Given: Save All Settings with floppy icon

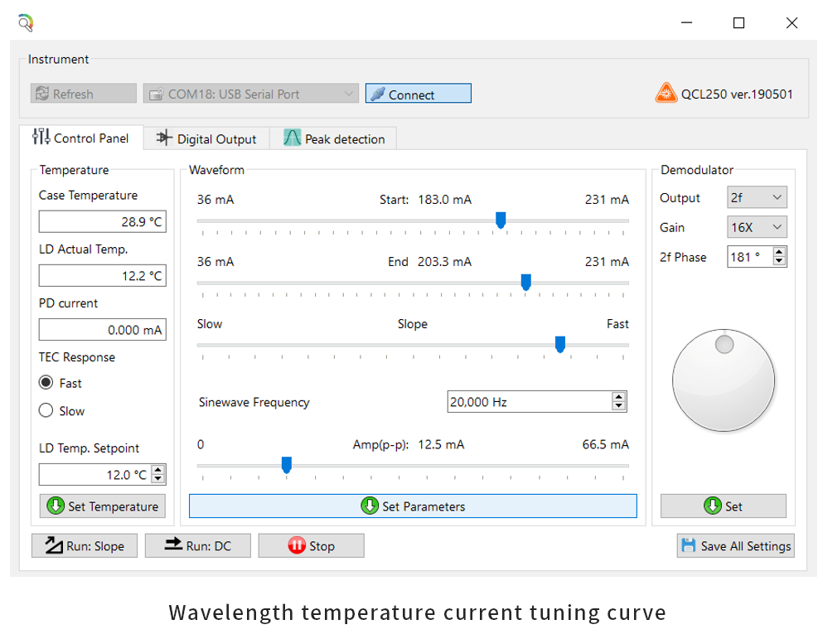Looking at the screenshot, I should [735, 546].
